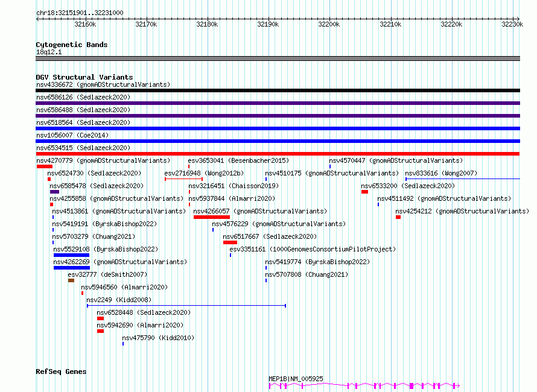Click the nsv4270779 gnomADStructuralVariants label
The height and width of the screenshot is (392, 537).
pyautogui.click(x=103, y=160)
